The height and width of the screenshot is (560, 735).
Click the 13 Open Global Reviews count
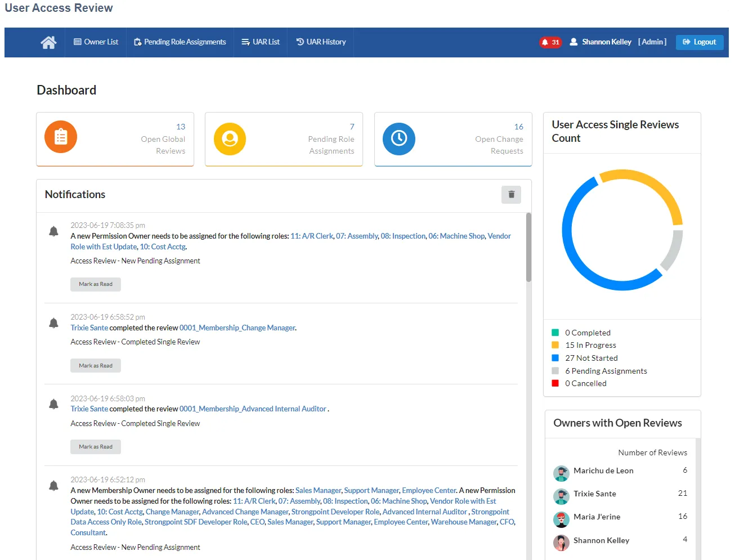(x=181, y=127)
